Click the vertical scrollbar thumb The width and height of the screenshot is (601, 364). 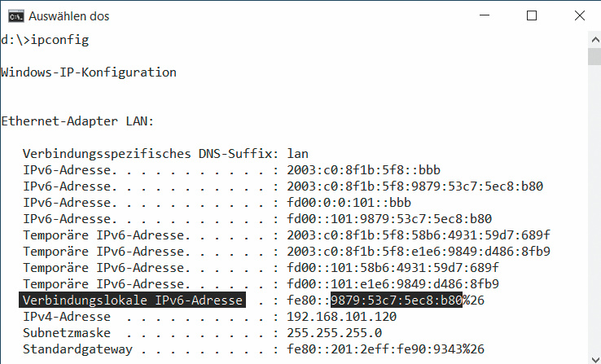point(594,55)
